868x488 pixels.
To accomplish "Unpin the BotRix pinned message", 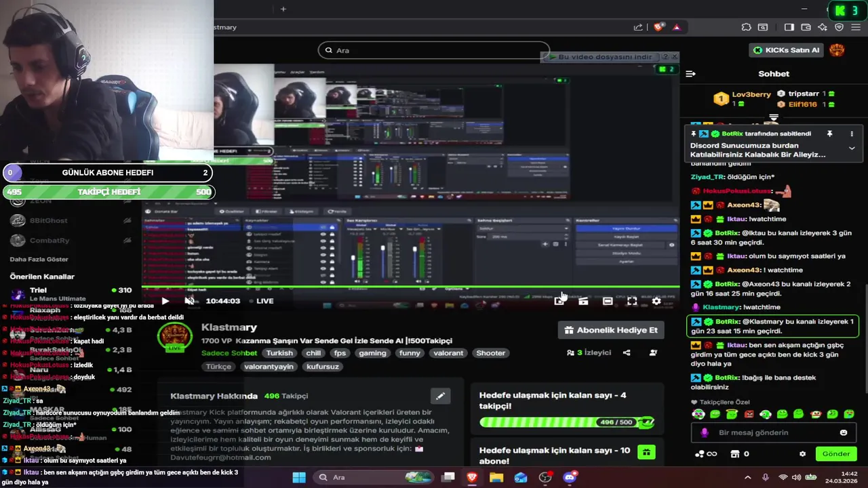I will click(x=829, y=134).
